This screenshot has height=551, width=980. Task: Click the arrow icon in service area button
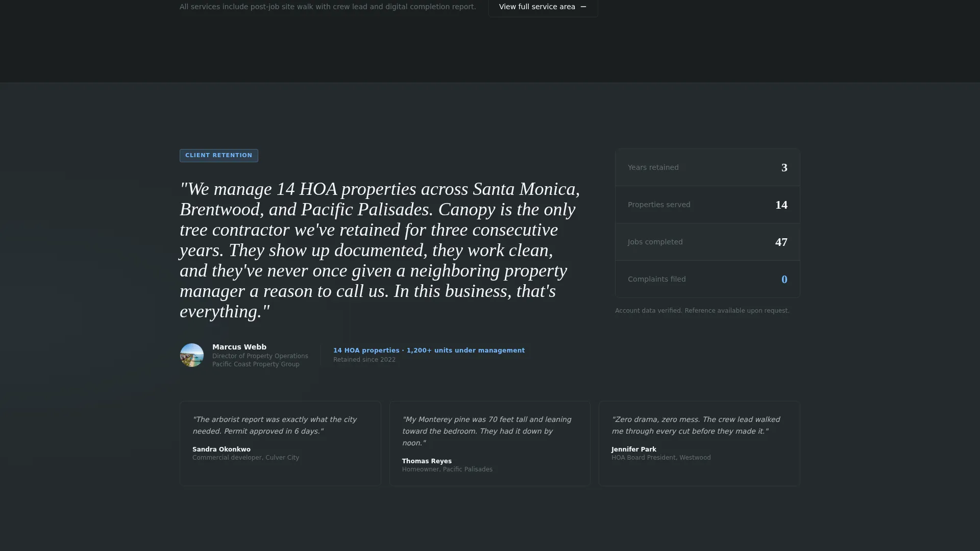[x=583, y=7]
